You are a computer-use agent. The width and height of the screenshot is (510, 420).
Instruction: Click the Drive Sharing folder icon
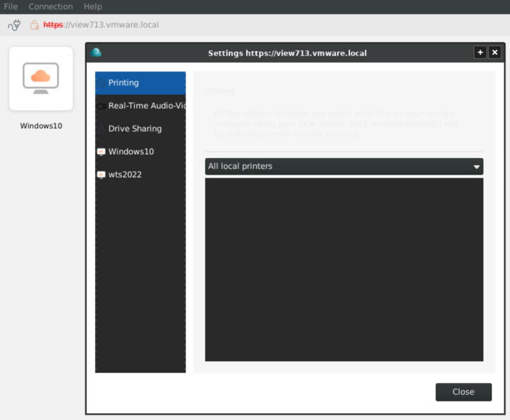coord(101,129)
